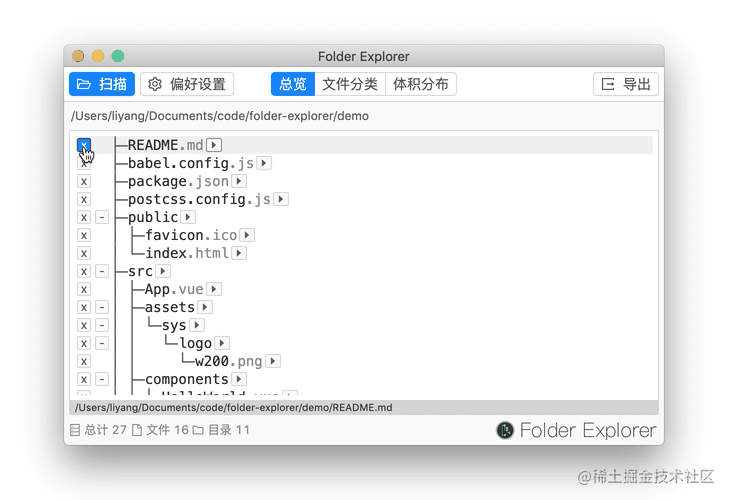Image resolution: width=730 pixels, height=500 pixels.
Task: Click the arrow icon beside index.html
Action: click(239, 253)
